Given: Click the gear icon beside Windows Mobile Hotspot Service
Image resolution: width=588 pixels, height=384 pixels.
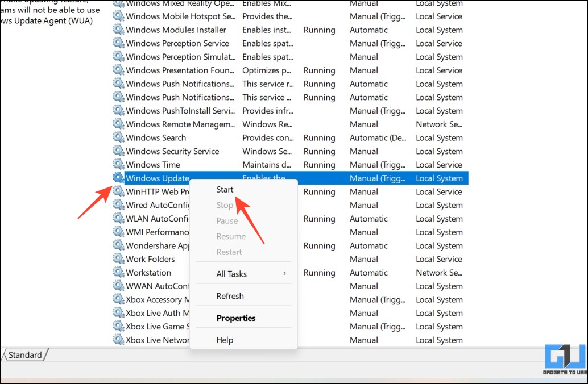Looking at the screenshot, I should [x=118, y=16].
